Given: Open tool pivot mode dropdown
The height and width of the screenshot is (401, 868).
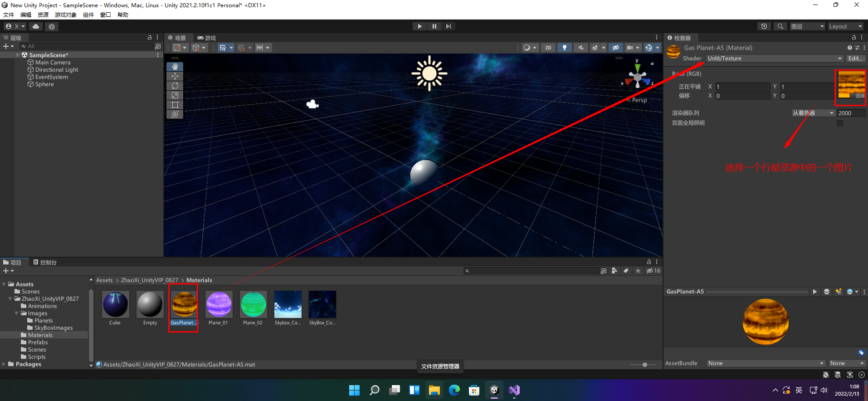Looking at the screenshot, I should [x=180, y=48].
